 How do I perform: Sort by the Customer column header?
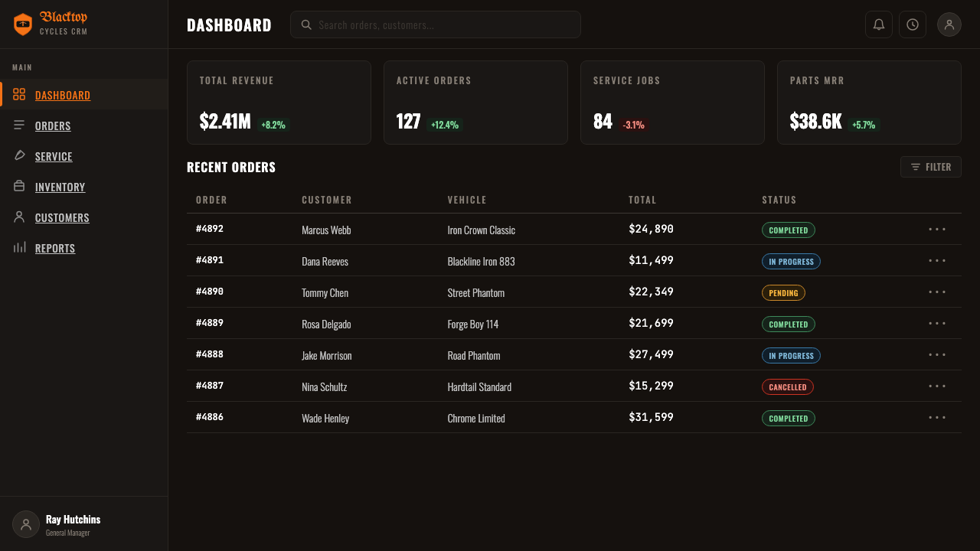(327, 200)
